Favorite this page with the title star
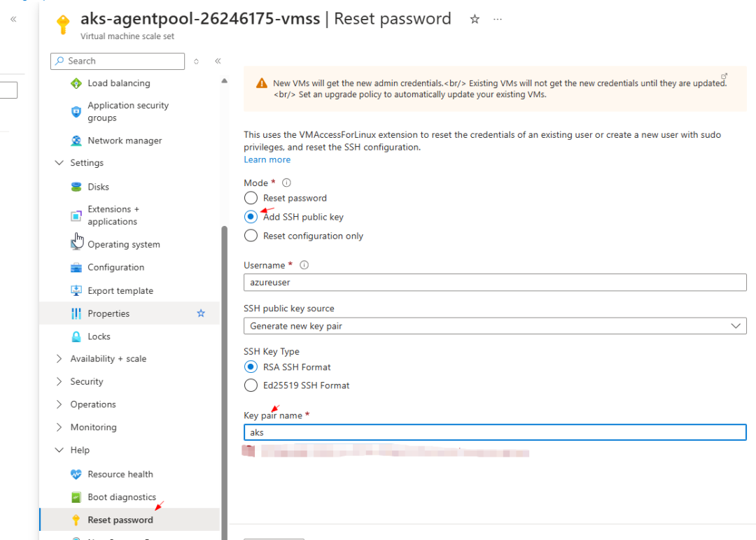The height and width of the screenshot is (540, 756). [x=475, y=20]
